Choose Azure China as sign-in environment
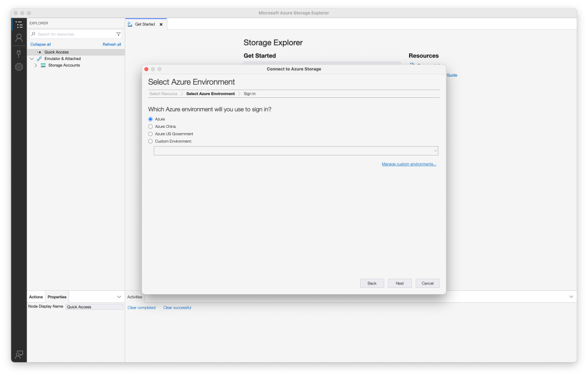Viewport: 588px width, 376px height. click(150, 127)
